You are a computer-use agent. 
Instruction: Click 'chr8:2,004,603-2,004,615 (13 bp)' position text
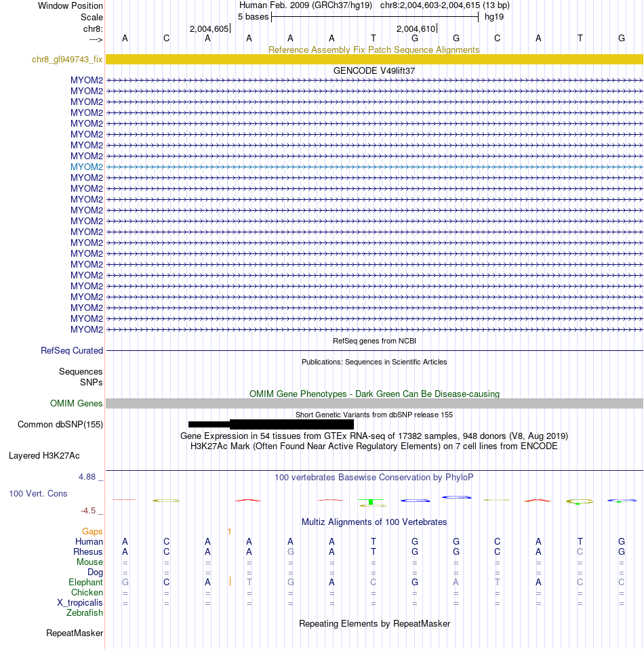pyautogui.click(x=445, y=5)
